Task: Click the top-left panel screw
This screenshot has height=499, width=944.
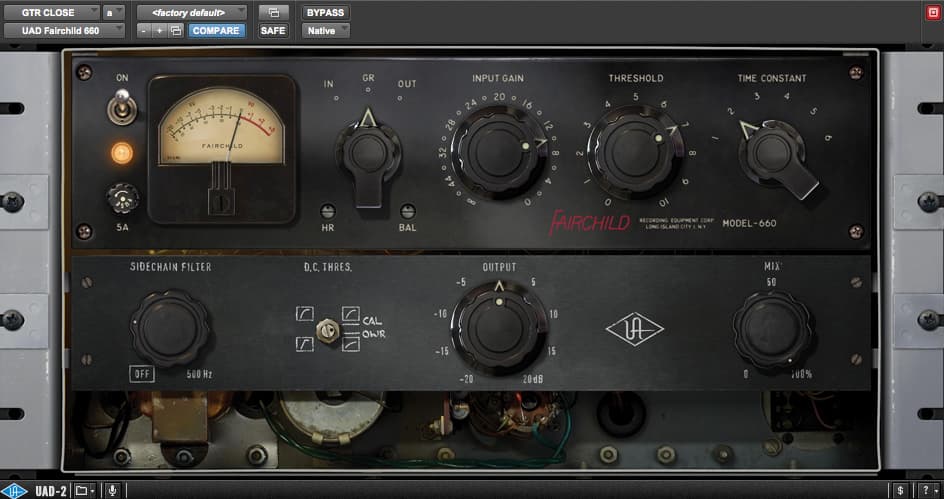Action: pos(84,73)
